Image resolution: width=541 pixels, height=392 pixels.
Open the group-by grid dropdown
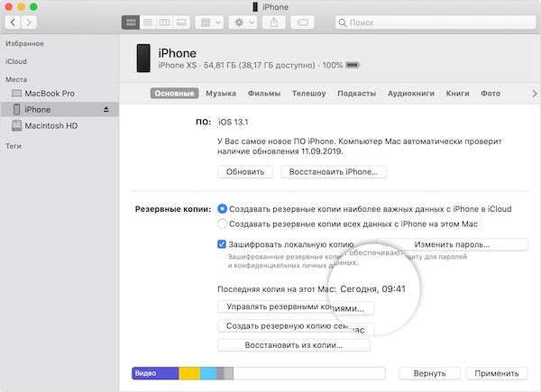210,23
